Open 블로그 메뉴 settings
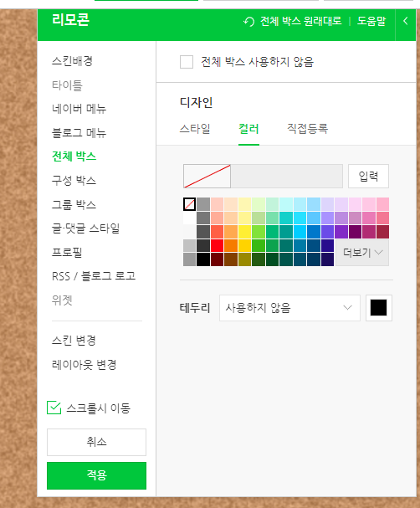 tap(79, 133)
